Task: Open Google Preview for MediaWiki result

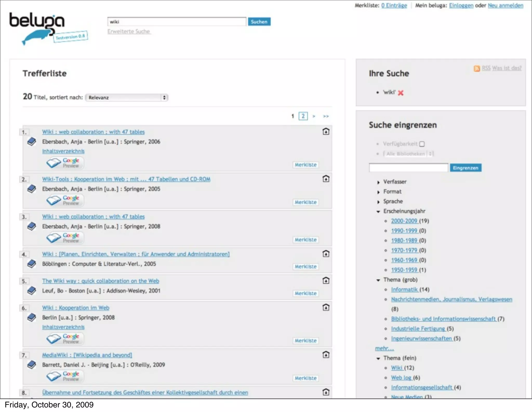Action: (65, 376)
